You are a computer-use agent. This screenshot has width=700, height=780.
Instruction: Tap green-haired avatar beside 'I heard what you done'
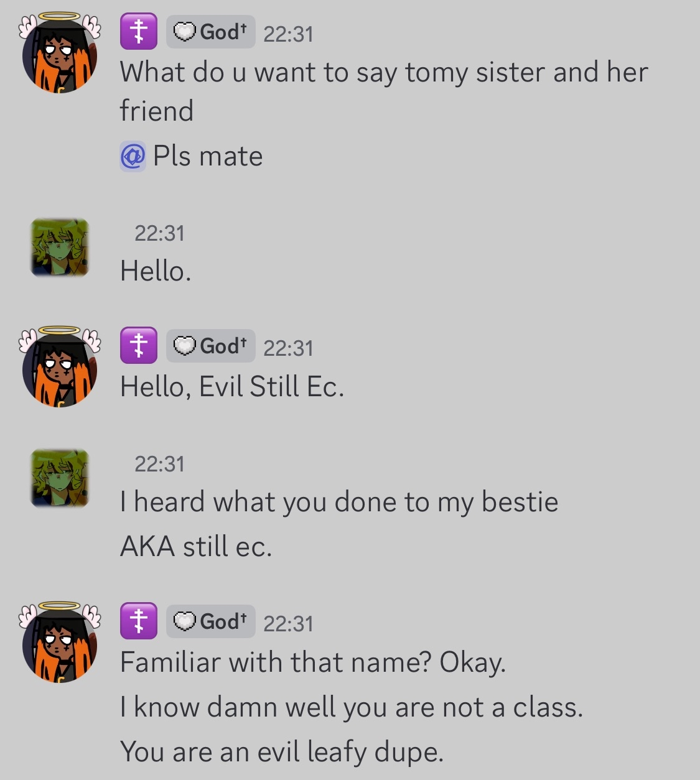tap(60, 478)
